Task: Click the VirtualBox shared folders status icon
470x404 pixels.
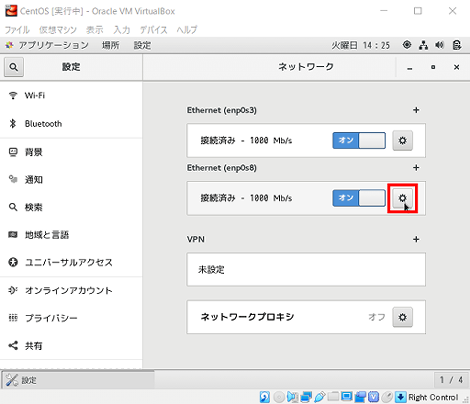Action: [333, 397]
